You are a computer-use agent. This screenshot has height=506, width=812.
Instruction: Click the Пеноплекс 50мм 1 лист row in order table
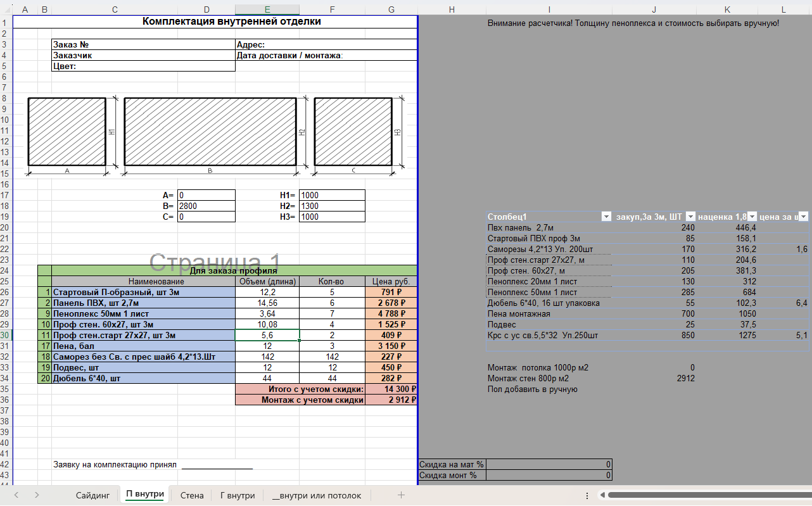coord(143,313)
